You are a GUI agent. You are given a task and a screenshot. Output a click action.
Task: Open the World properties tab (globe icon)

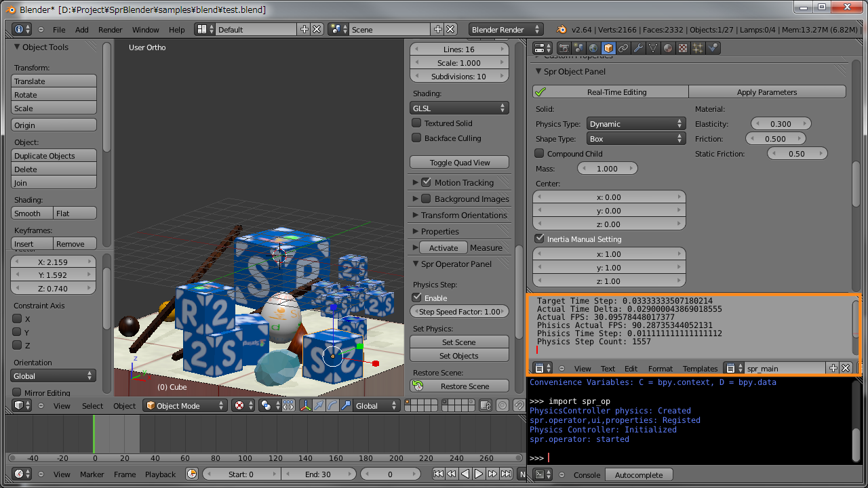(x=593, y=48)
